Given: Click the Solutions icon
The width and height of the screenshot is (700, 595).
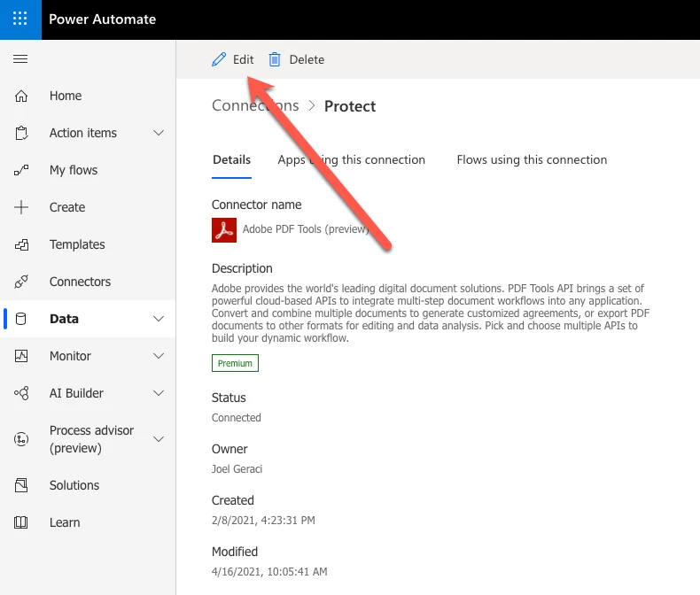Looking at the screenshot, I should pyautogui.click(x=21, y=485).
